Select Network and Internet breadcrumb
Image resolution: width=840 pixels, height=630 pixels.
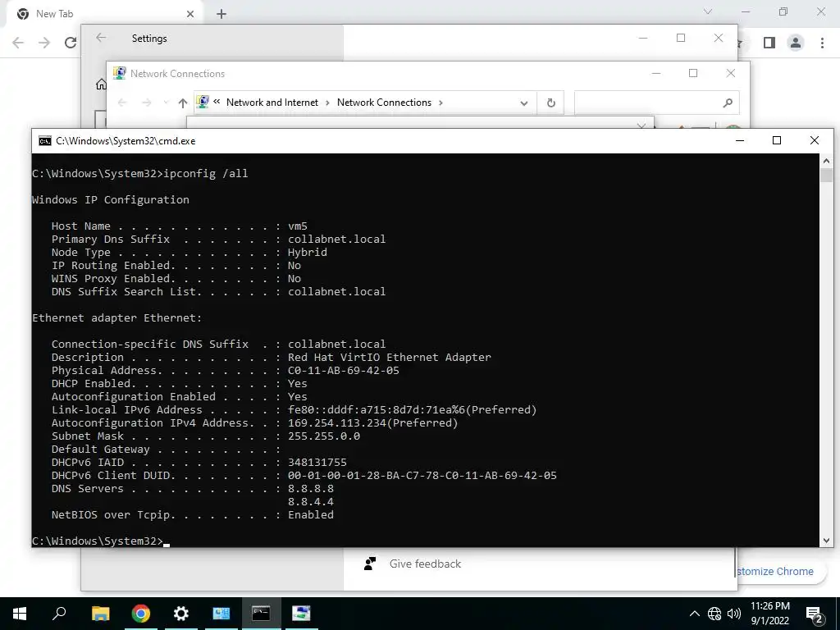[272, 103]
